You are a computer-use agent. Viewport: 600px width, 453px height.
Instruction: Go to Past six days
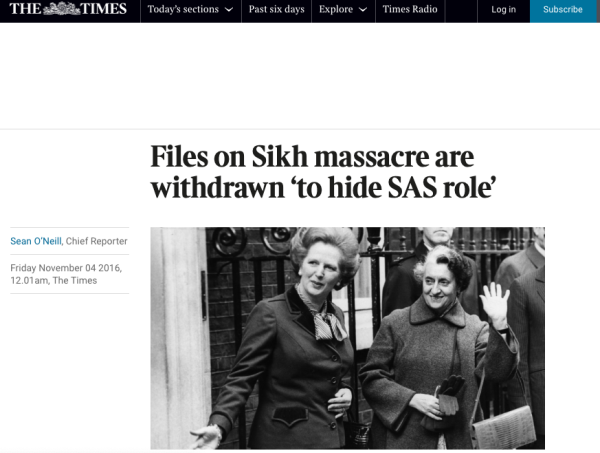pos(277,9)
